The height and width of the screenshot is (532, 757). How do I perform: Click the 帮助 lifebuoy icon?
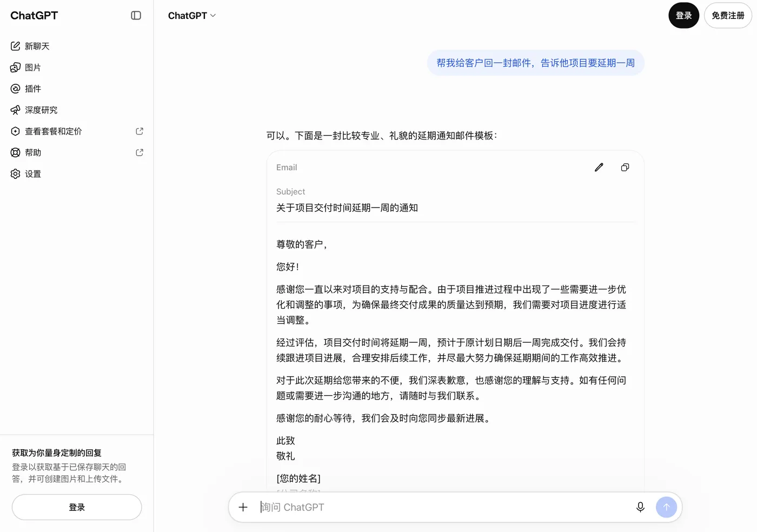tap(16, 152)
